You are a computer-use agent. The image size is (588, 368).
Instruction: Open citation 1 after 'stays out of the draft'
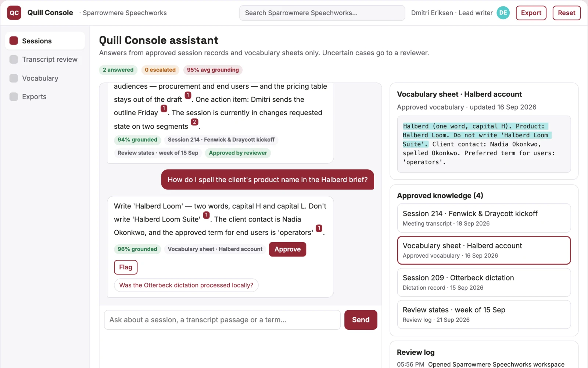(188, 95)
